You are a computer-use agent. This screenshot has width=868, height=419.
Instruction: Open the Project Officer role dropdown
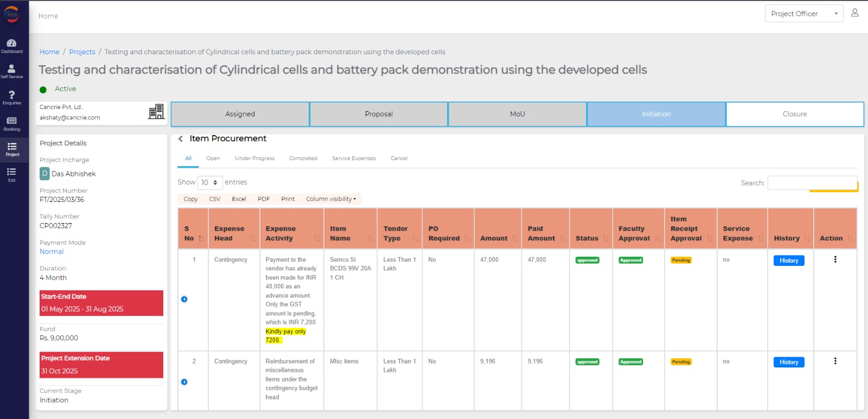[x=803, y=14]
